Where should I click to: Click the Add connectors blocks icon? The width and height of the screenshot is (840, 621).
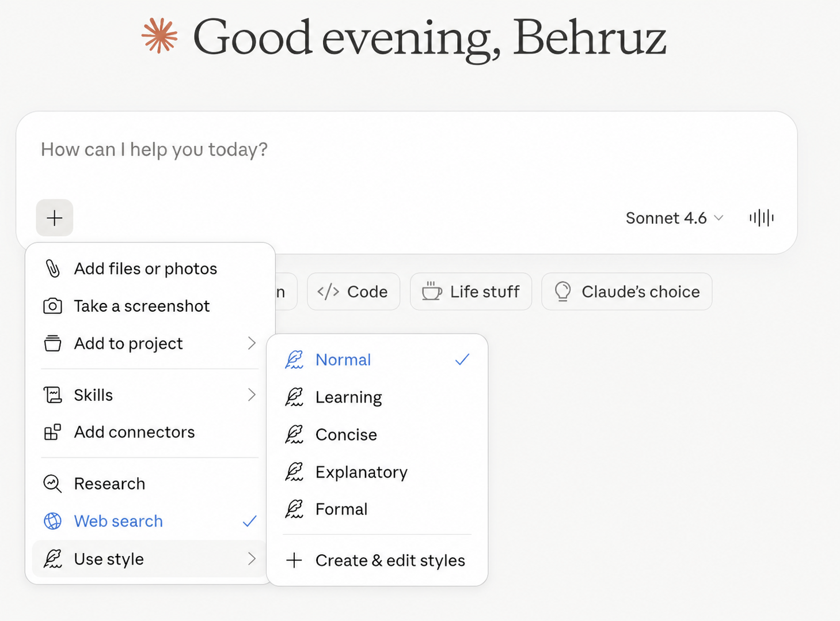(x=52, y=432)
